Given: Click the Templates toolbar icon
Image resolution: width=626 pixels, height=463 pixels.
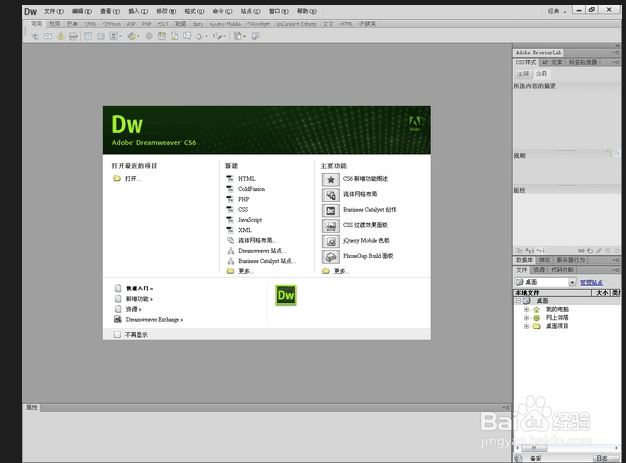Looking at the screenshot, I should [239, 36].
